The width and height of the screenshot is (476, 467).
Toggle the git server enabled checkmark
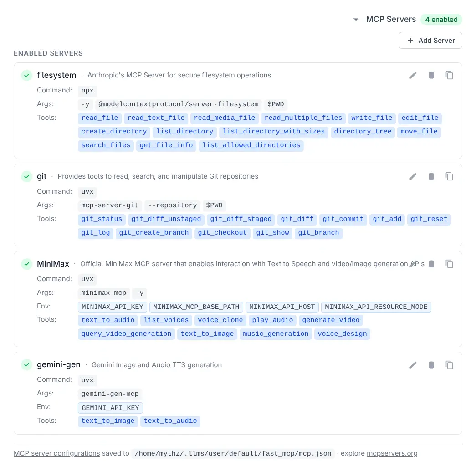click(x=27, y=176)
